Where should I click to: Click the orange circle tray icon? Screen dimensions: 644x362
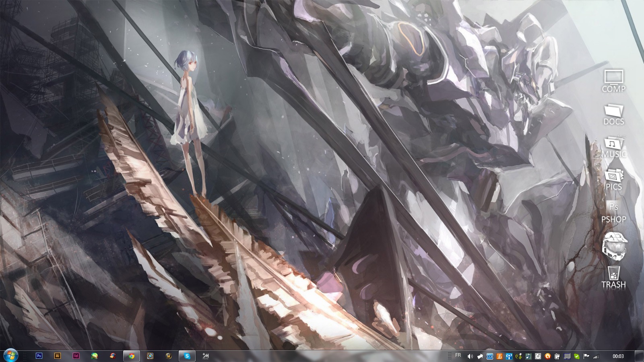(548, 356)
